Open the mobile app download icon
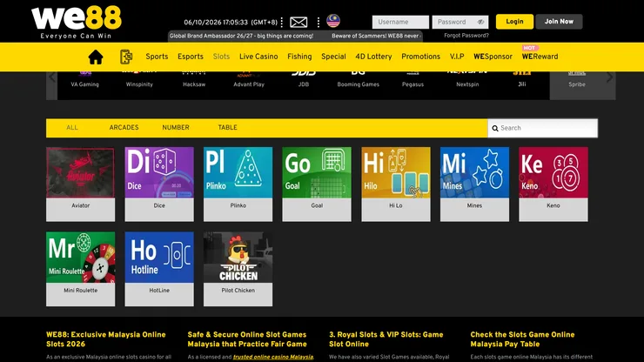The height and width of the screenshot is (362, 644). pos(126,57)
